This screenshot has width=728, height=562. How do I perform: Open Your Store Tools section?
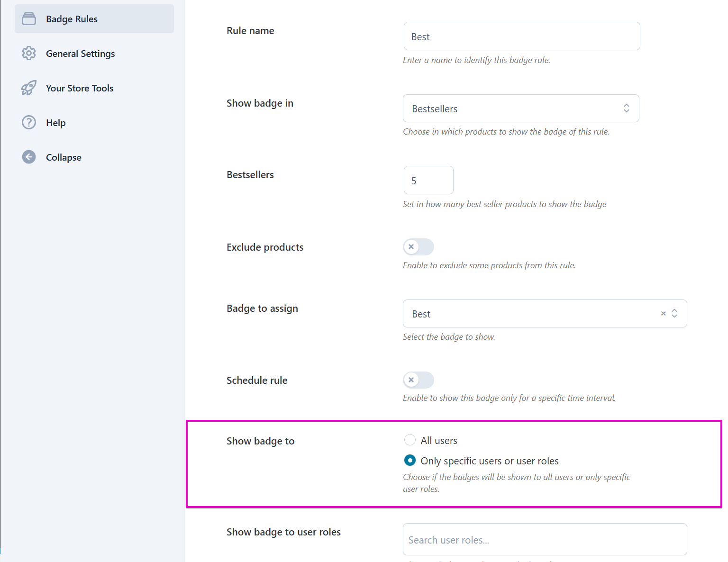point(80,88)
